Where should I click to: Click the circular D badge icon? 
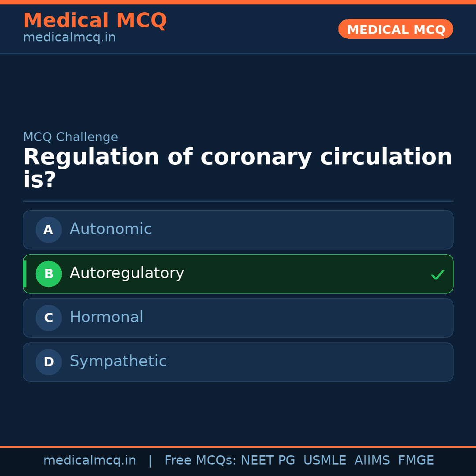[48, 362]
